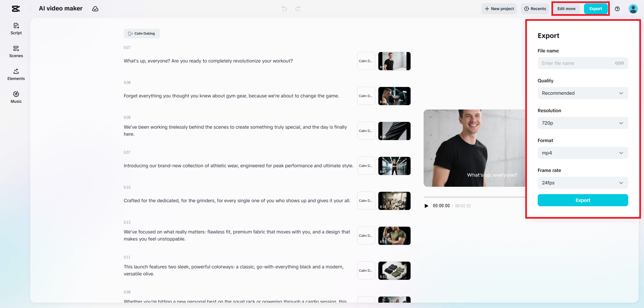The width and height of the screenshot is (644, 308).
Task: Open voice chip for 'Introducing our brand-new' scene
Action: click(366, 166)
